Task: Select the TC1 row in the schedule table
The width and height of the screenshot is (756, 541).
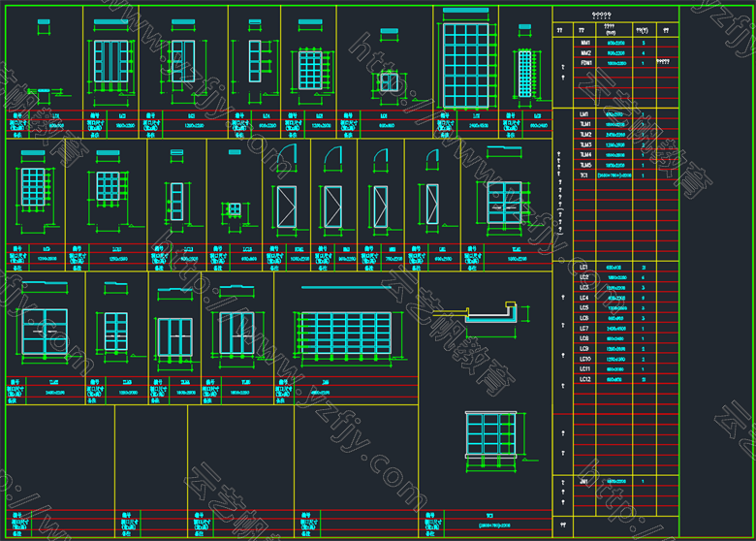Action: coord(584,175)
